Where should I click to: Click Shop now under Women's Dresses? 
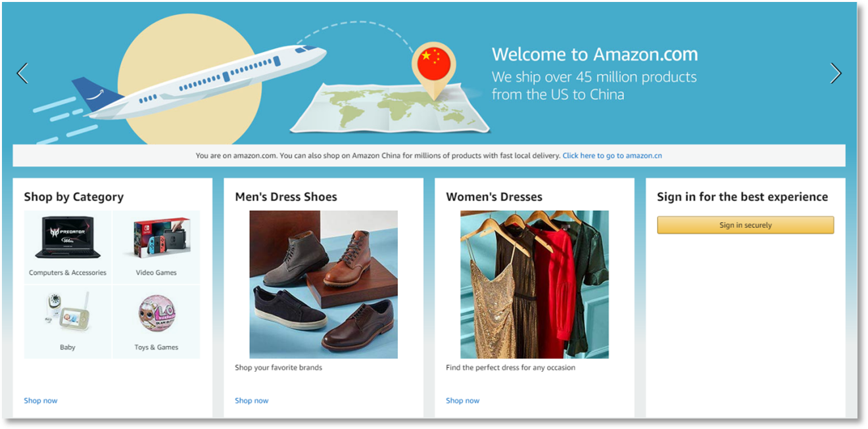463,401
